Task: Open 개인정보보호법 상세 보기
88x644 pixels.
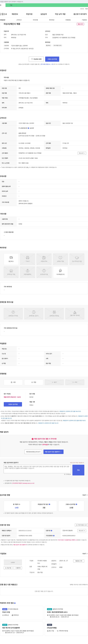Action: coord(33,452)
